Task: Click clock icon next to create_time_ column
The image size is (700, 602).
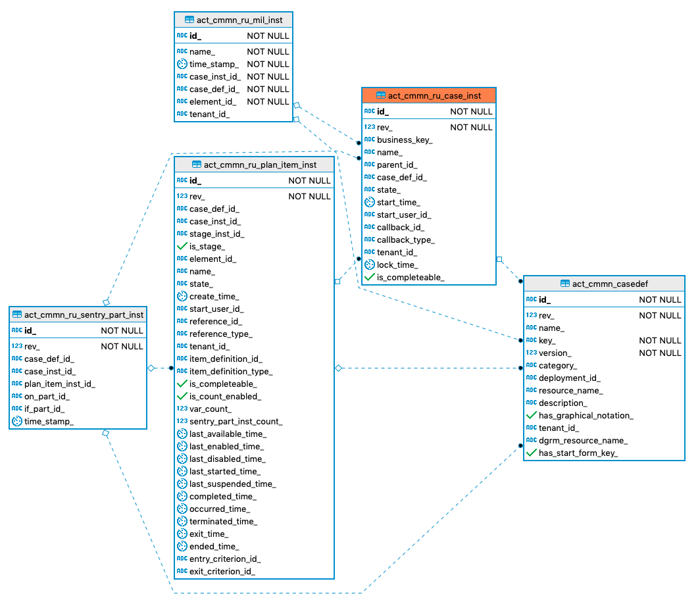Action: [x=182, y=297]
